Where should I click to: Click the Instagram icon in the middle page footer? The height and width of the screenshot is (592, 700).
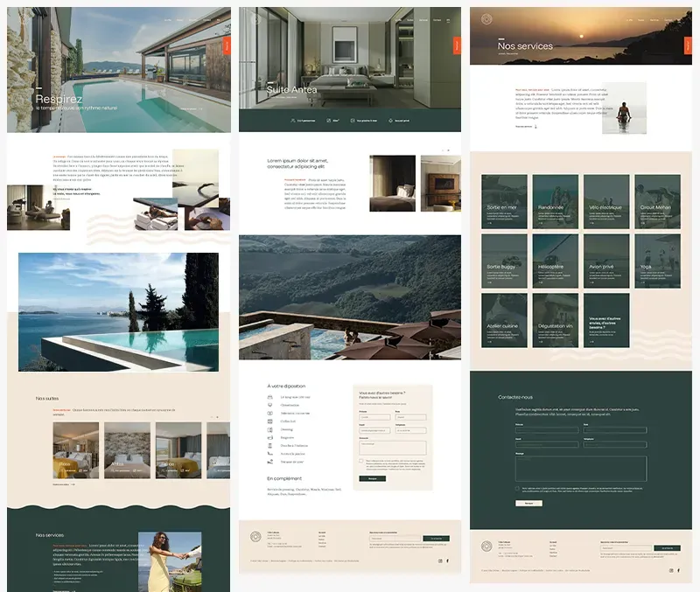[438, 561]
